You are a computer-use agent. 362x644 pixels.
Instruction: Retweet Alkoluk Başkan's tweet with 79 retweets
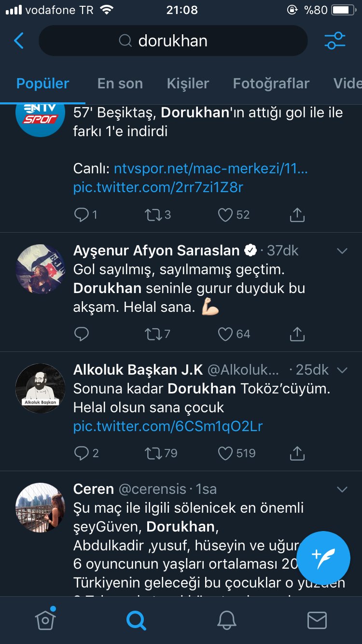pyautogui.click(x=153, y=453)
